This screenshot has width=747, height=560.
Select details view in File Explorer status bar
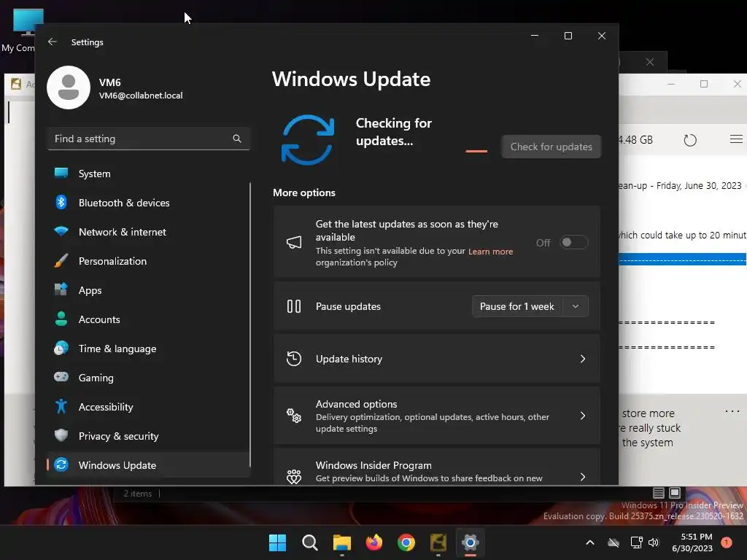(x=659, y=493)
